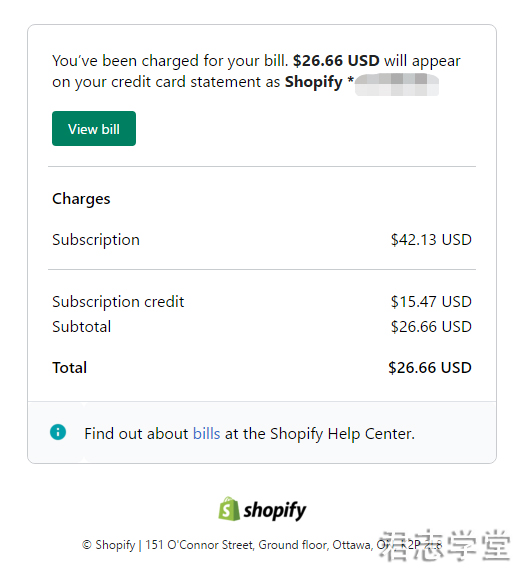Click the Charges section heading
Viewport: 529px width, 578px height.
[81, 199]
